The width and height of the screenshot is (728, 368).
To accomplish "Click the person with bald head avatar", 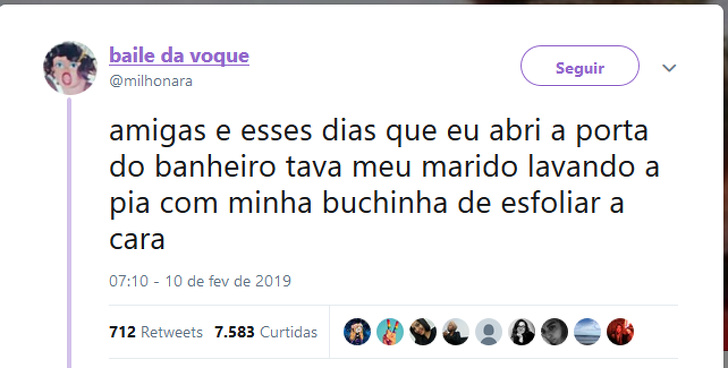I will (456, 332).
